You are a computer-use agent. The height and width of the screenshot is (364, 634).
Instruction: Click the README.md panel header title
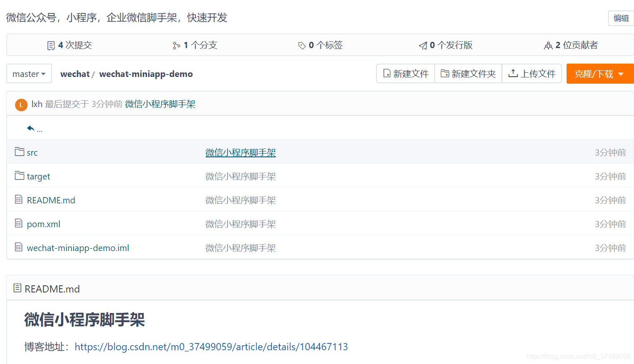(52, 289)
